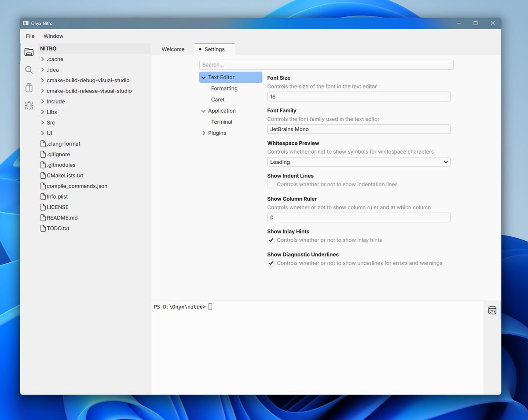Screen dimensions: 528x420
Task: Click the file icon beside CMakeLists.txt
Action: [42, 175]
